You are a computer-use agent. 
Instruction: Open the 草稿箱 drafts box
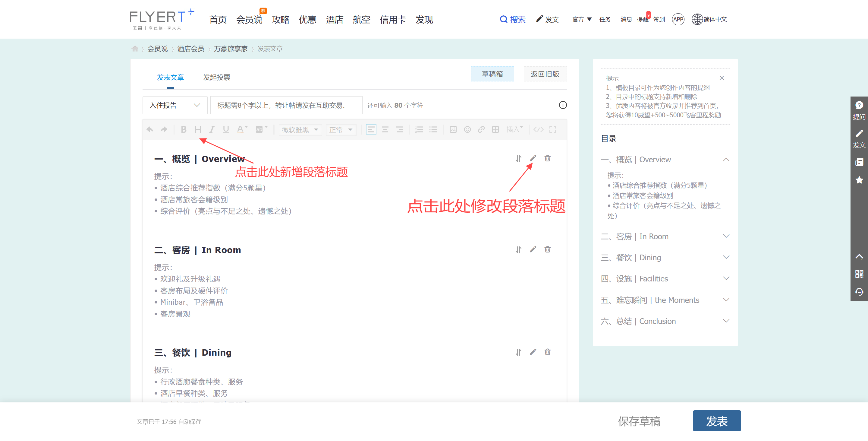click(492, 74)
